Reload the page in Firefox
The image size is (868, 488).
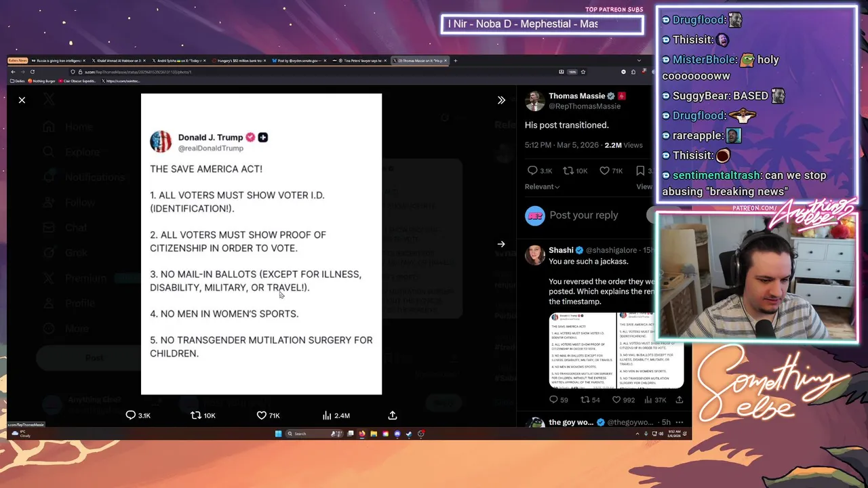(x=33, y=72)
